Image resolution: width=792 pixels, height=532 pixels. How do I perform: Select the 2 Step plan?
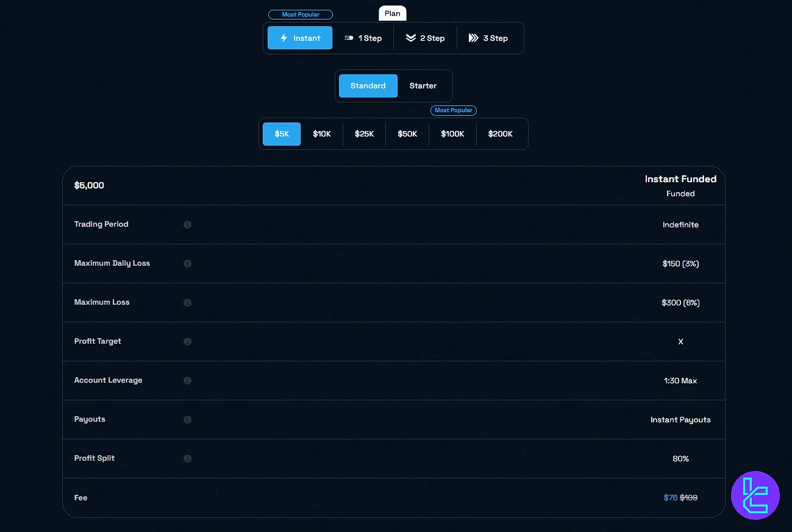tap(425, 38)
